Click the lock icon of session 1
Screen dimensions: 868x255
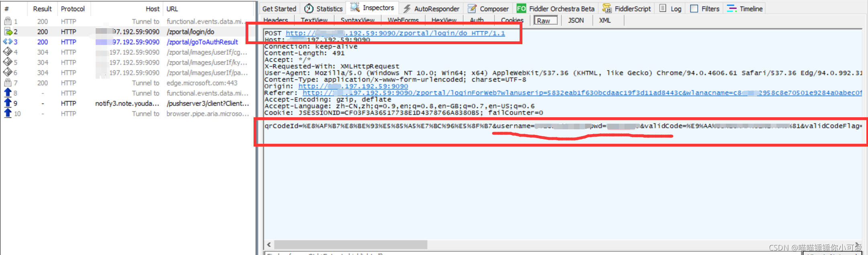(8, 21)
